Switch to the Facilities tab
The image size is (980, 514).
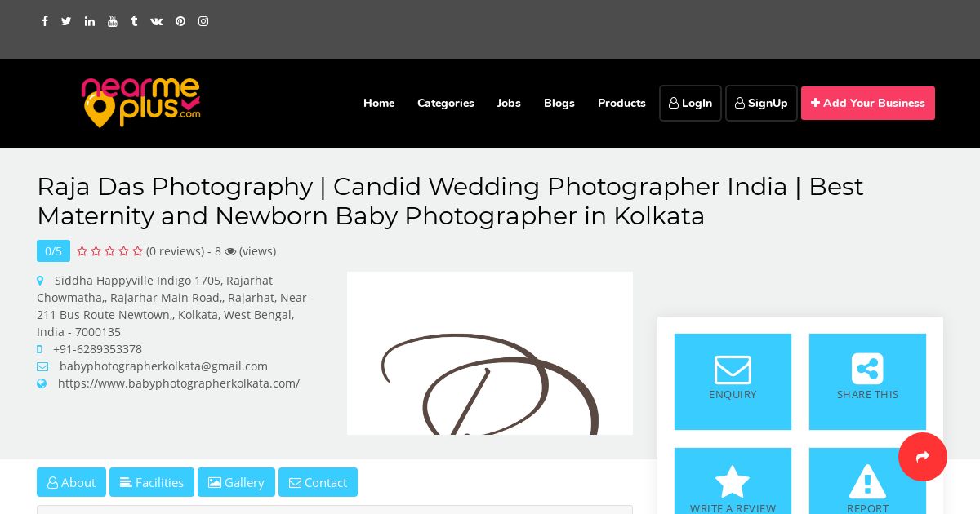(x=152, y=482)
